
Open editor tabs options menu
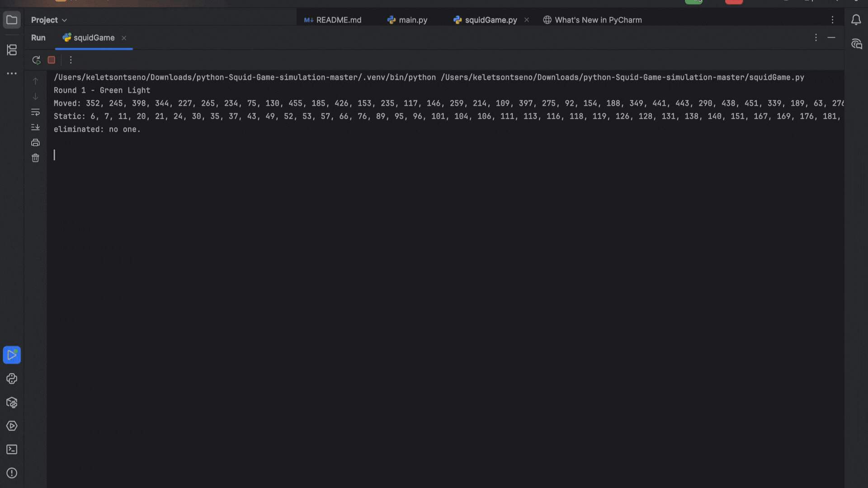tap(832, 20)
